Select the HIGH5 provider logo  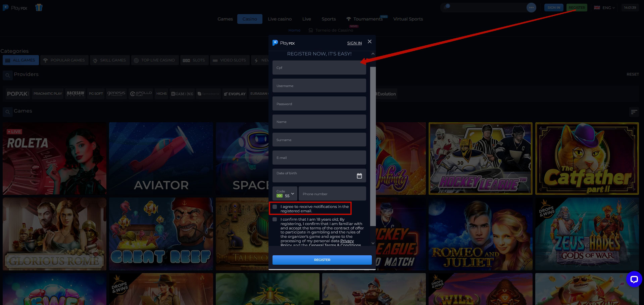161,94
